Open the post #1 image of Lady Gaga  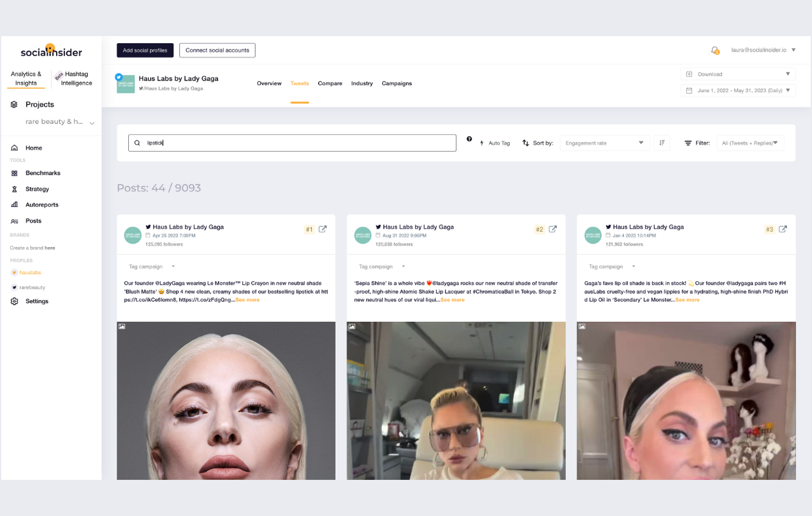click(226, 401)
